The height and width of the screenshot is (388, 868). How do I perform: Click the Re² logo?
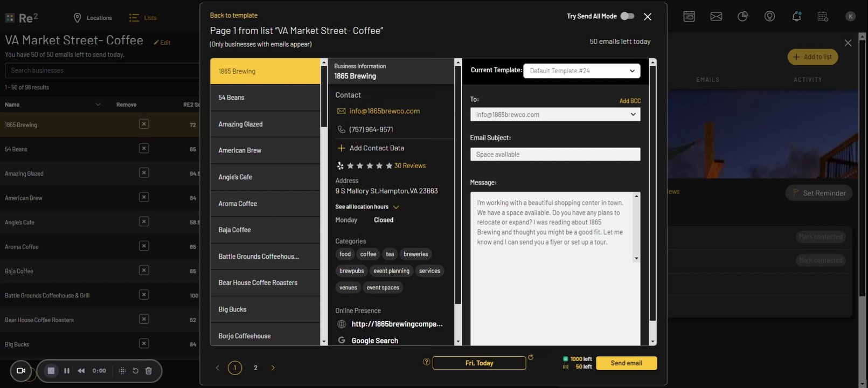[22, 18]
